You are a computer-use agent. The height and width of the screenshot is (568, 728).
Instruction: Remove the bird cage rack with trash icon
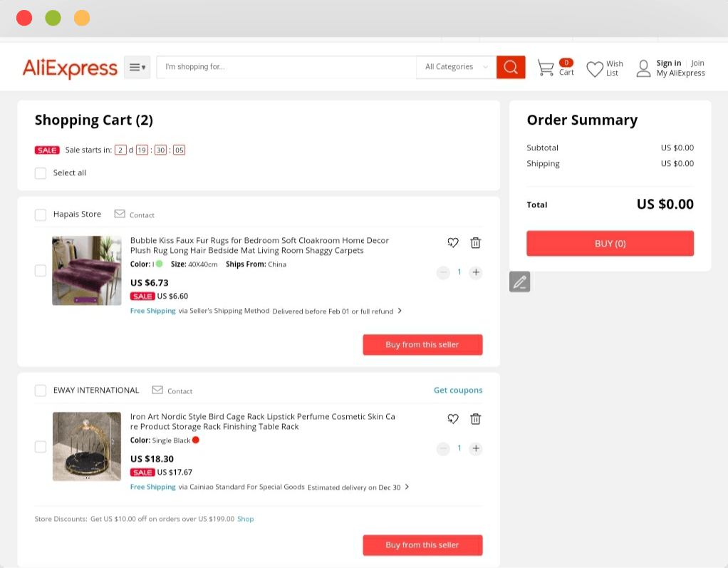click(x=475, y=419)
